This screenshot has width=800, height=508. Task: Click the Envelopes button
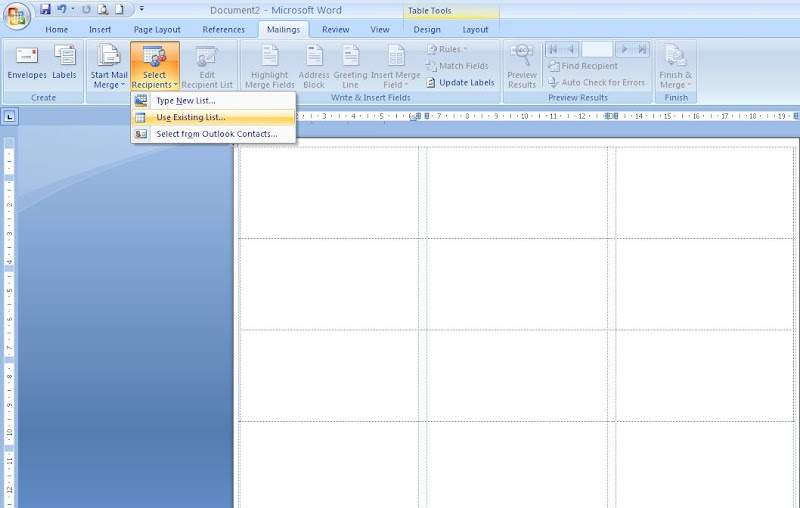[27, 62]
